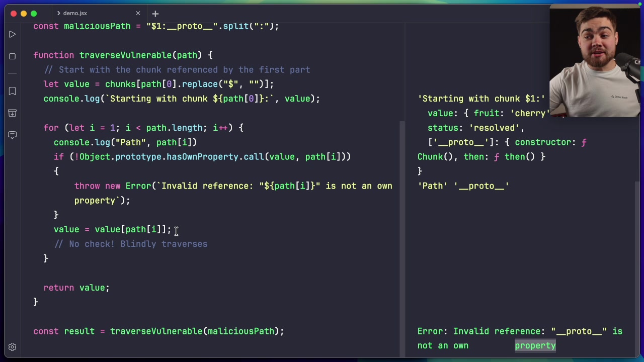
Task: Switch to the demo.jsx tab
Action: tap(75, 13)
